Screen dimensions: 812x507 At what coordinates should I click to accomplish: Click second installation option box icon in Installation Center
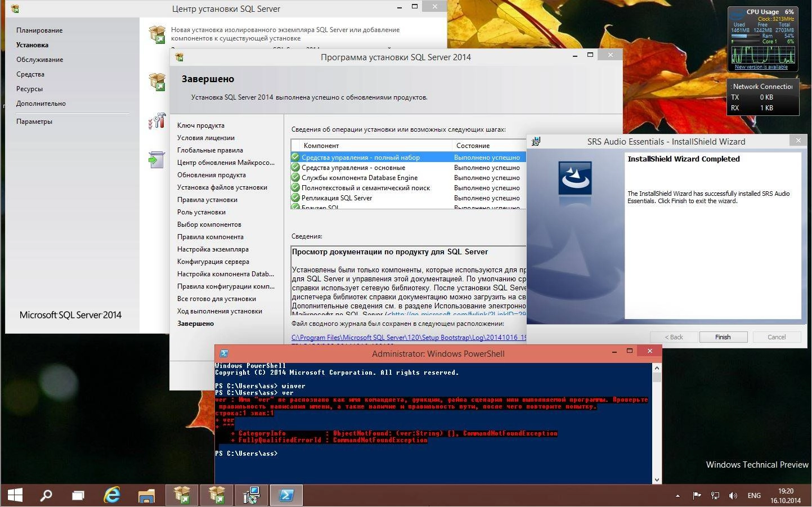(157, 82)
